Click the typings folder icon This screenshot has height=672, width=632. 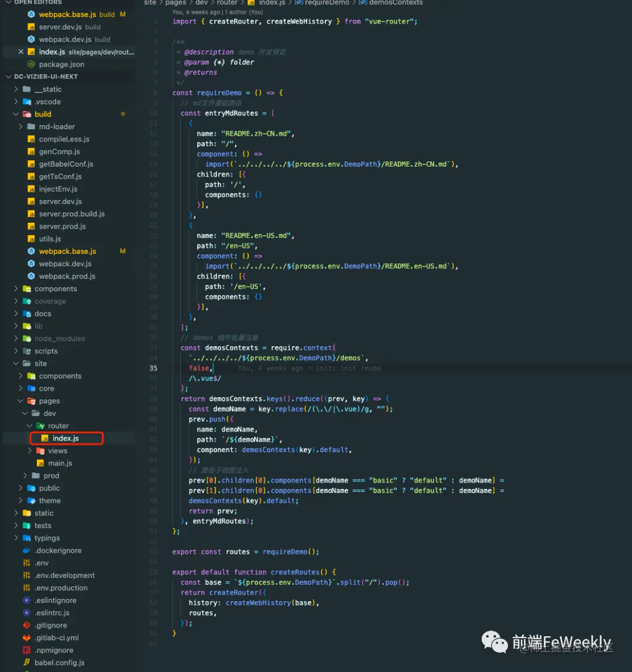click(26, 538)
